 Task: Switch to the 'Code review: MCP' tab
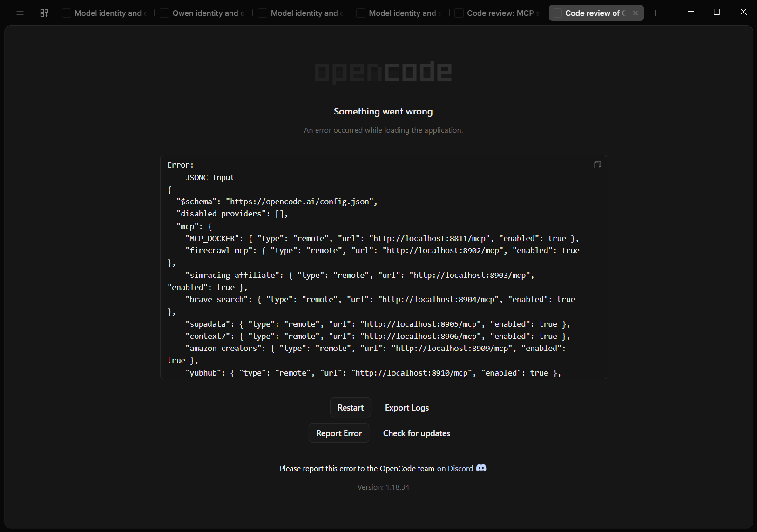tap(498, 13)
